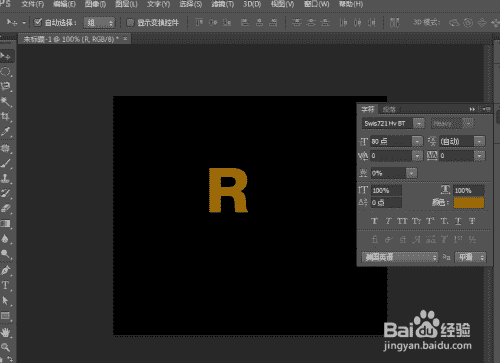Open the 0% character scaling dropdown arrow
Image resolution: width=500 pixels, height=363 pixels.
(412, 173)
